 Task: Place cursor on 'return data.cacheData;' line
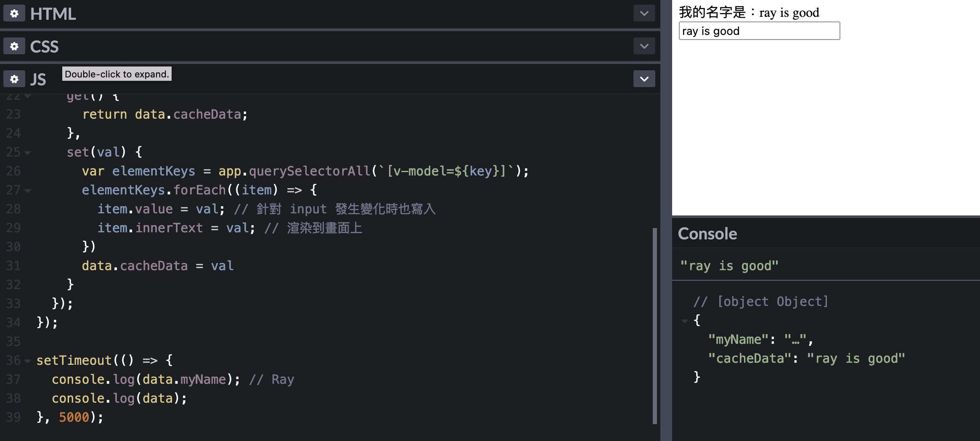pyautogui.click(x=165, y=114)
